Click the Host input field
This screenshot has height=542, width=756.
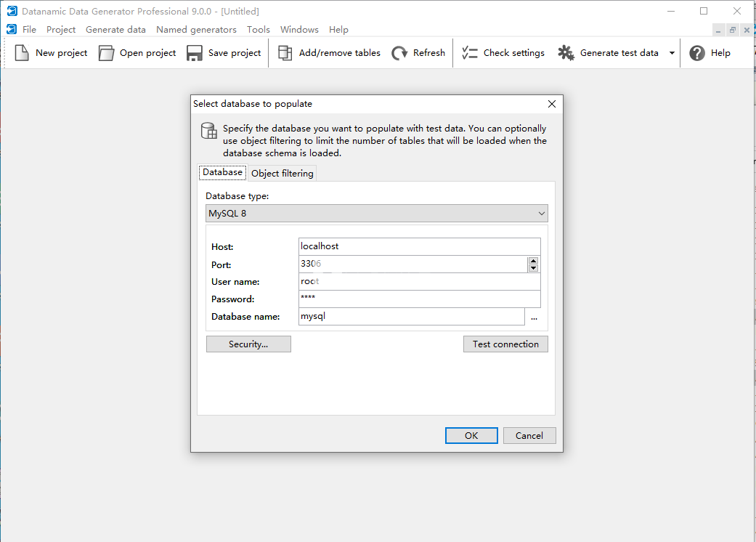[420, 246]
